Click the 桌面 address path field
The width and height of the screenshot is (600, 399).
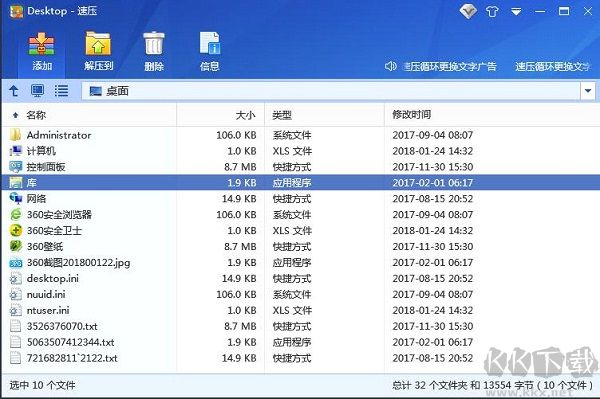tap(331, 91)
